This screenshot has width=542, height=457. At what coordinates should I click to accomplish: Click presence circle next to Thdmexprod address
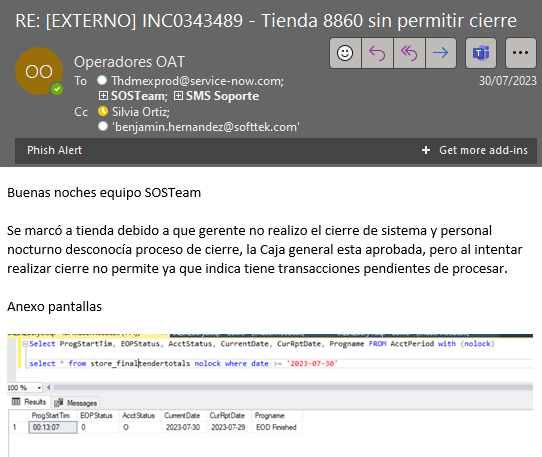[x=102, y=80]
